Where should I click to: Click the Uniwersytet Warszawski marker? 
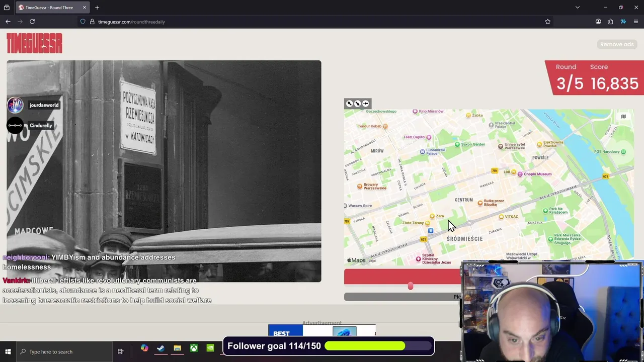point(500,146)
